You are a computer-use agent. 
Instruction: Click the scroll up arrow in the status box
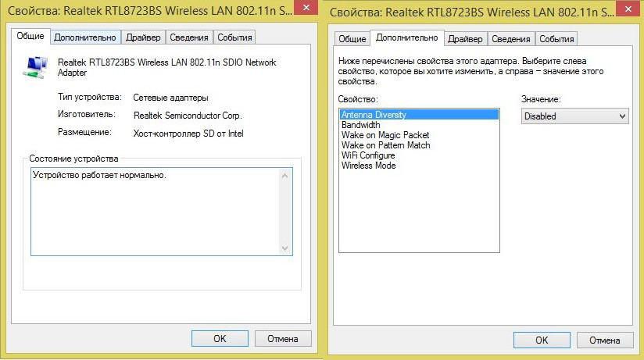tap(285, 176)
